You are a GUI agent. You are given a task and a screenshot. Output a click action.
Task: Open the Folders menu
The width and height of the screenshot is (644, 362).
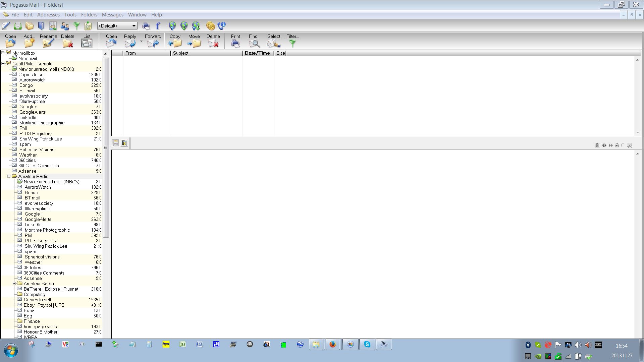click(89, 15)
